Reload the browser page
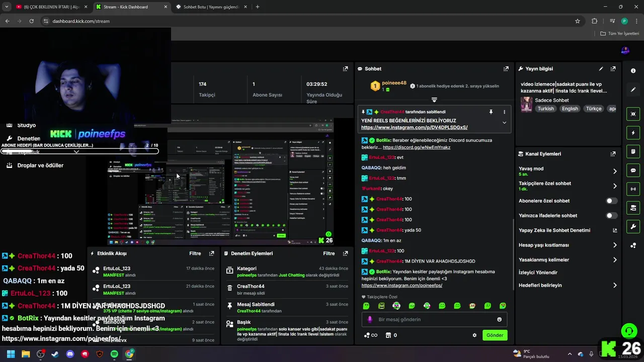The width and height of the screenshot is (644, 362). 31,21
